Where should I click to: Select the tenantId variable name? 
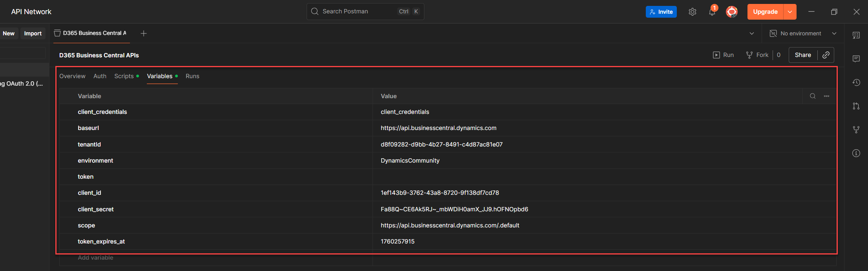(x=89, y=145)
